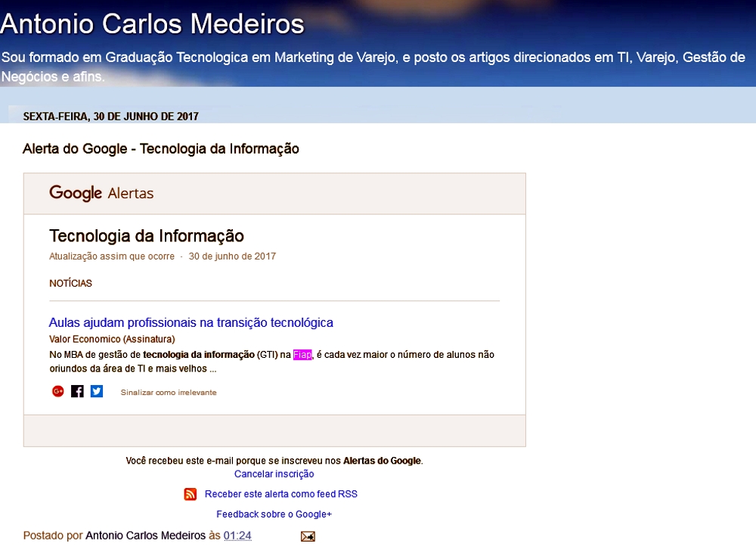756x550 pixels.
Task: Click 'Atualização assim que ocorre' text
Action: 112,256
